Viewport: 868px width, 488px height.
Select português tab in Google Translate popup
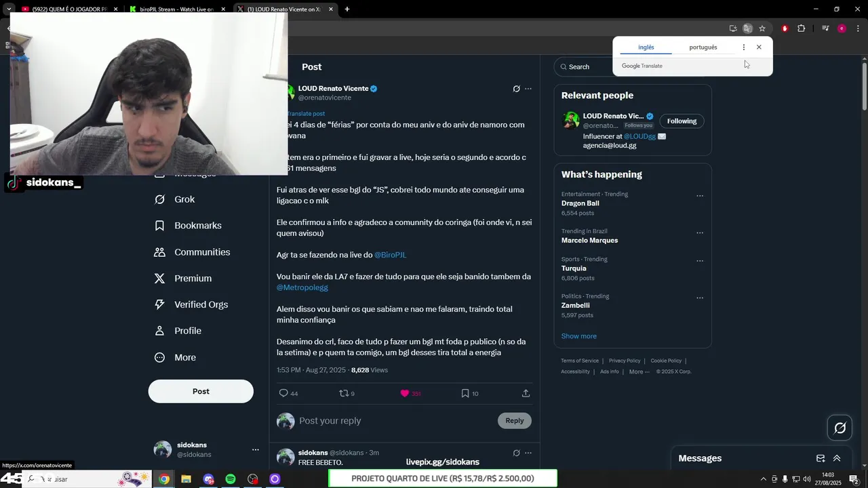click(x=703, y=47)
